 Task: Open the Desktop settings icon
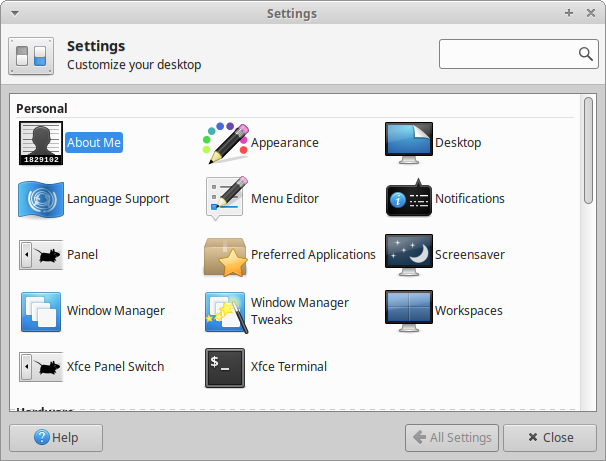pos(409,143)
